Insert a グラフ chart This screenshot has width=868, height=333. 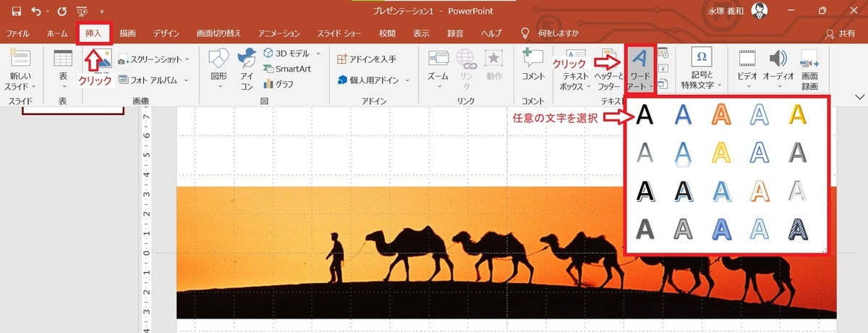point(278,84)
